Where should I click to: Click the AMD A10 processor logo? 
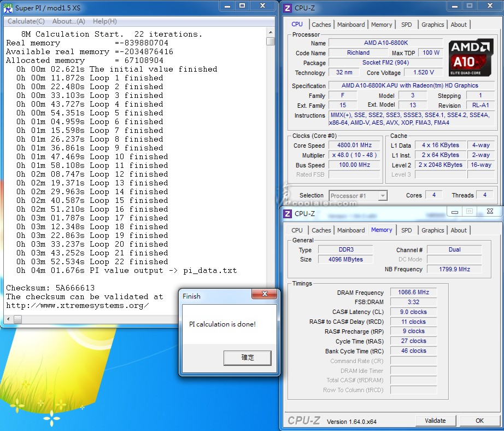click(471, 57)
